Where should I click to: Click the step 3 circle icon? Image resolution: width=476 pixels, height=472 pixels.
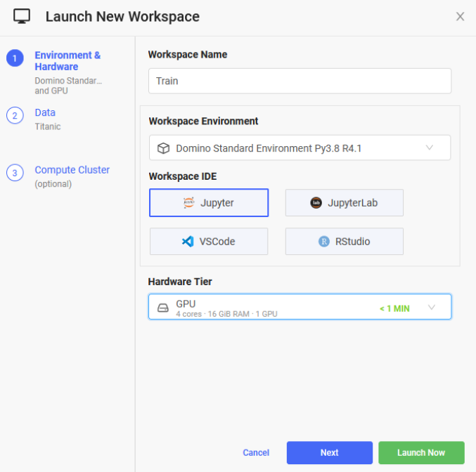point(15,173)
